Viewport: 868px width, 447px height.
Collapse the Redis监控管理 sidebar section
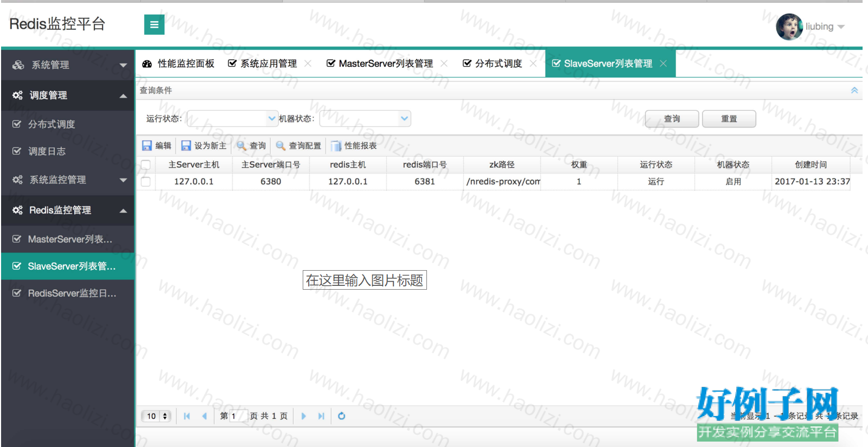(68, 210)
